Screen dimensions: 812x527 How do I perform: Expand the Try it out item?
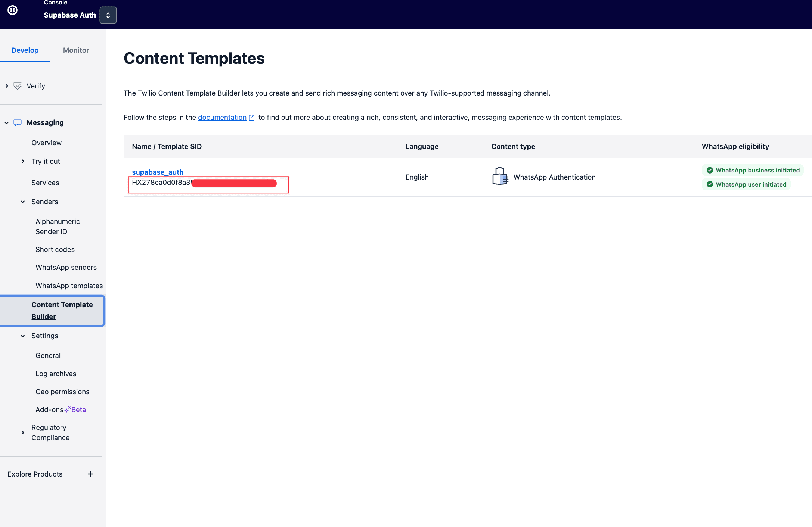click(23, 162)
